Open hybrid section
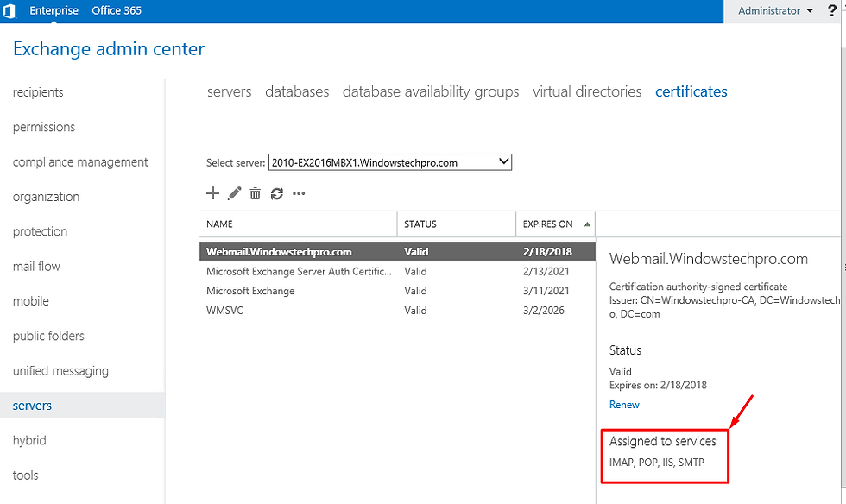 coord(29,440)
